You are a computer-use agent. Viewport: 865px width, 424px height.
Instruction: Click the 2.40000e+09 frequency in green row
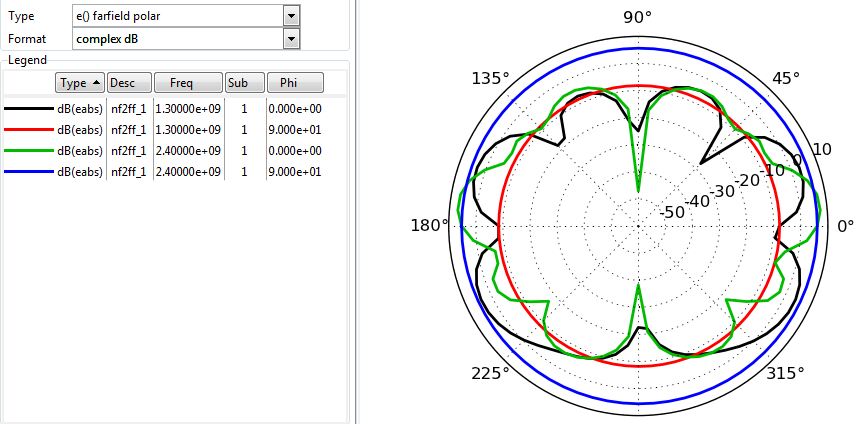[x=188, y=150]
